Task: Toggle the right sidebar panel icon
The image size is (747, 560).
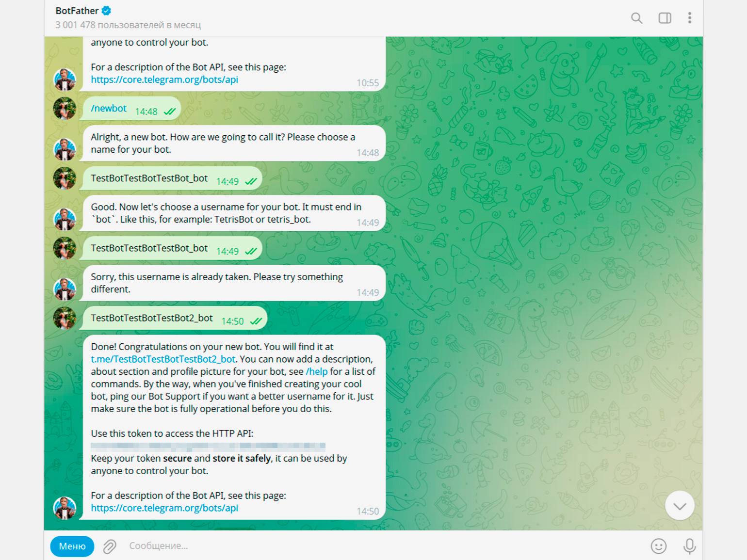Action: tap(665, 18)
